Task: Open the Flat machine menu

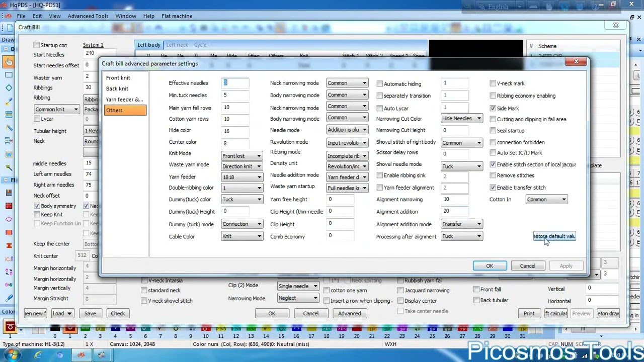Action: [177, 16]
